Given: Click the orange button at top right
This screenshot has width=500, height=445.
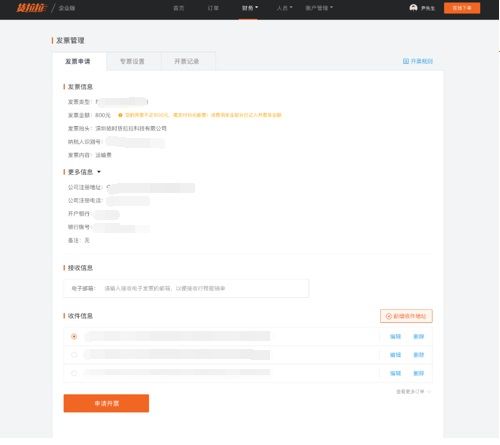Looking at the screenshot, I should [462, 8].
